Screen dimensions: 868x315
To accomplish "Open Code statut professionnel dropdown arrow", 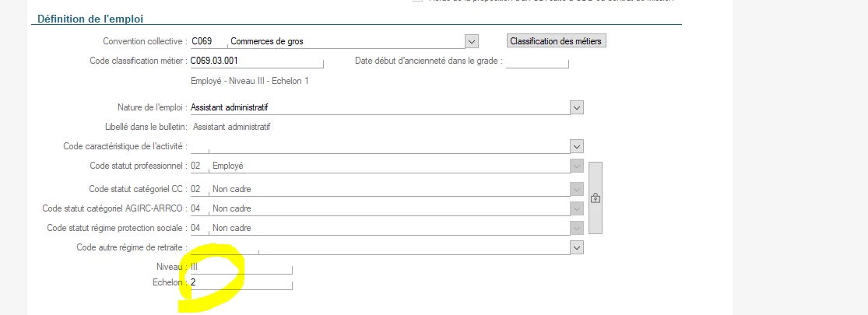I will (x=576, y=166).
